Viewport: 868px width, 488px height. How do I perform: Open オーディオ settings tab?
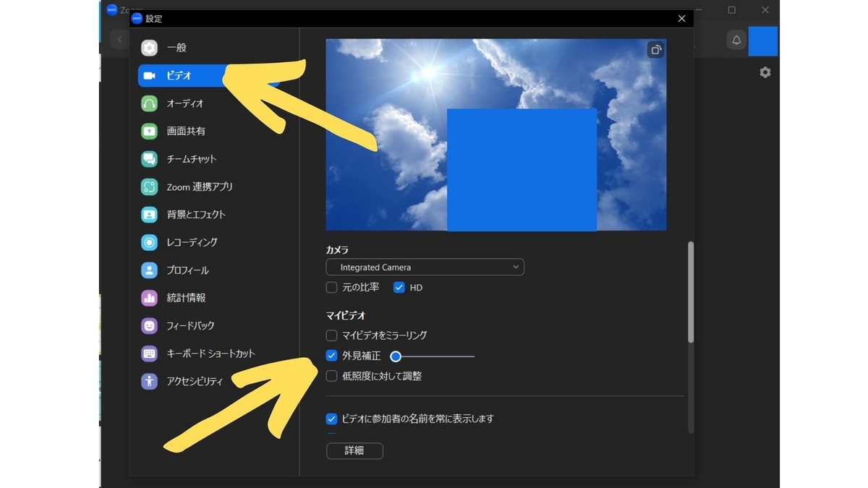[209, 103]
